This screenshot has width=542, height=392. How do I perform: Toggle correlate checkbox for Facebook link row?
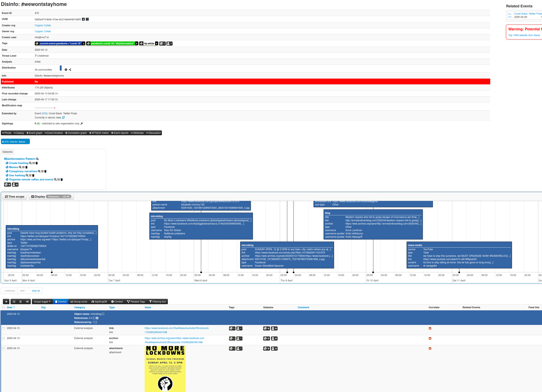click(x=430, y=328)
